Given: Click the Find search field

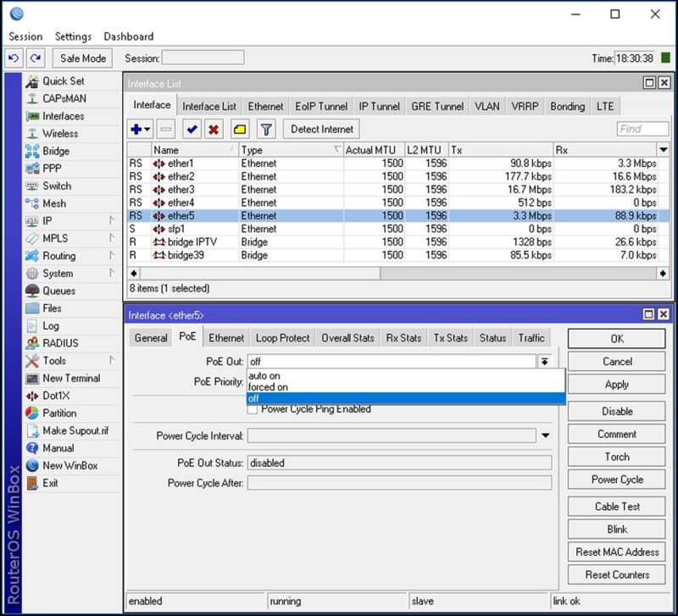Looking at the screenshot, I should pyautogui.click(x=642, y=130).
